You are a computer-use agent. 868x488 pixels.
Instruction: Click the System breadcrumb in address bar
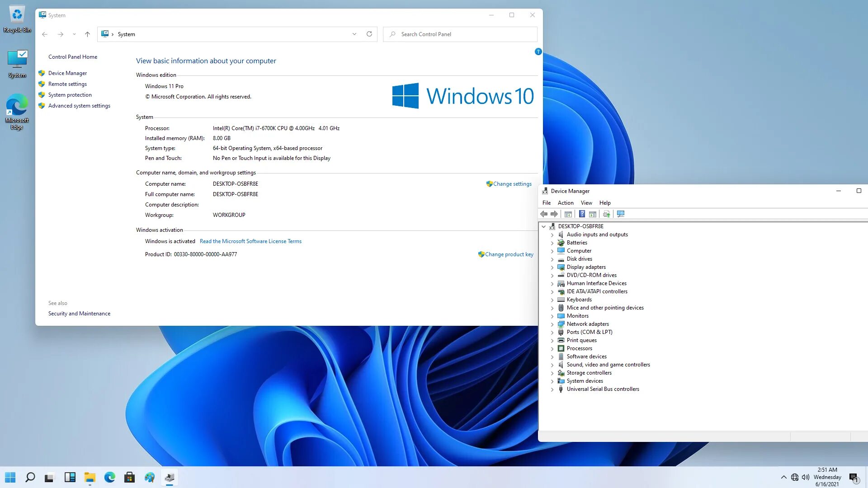click(126, 34)
